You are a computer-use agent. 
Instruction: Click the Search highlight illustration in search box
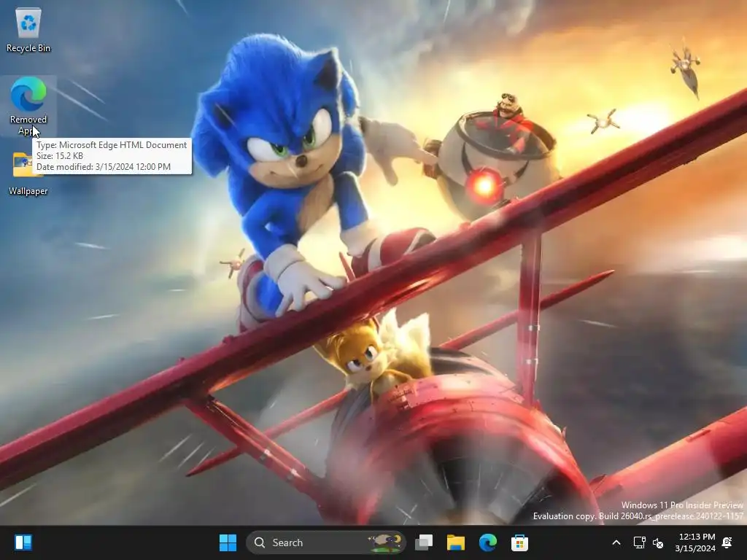[385, 542]
